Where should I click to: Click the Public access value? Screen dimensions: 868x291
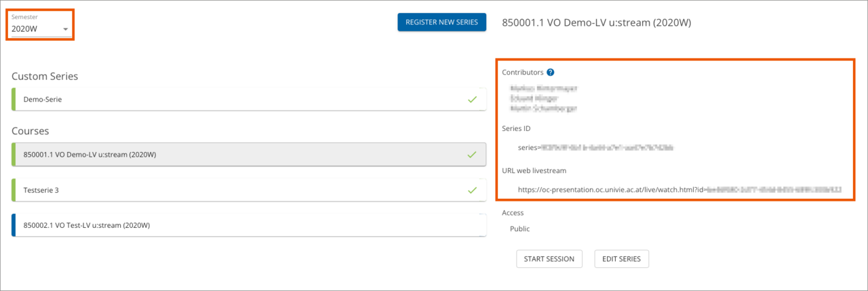(x=519, y=229)
